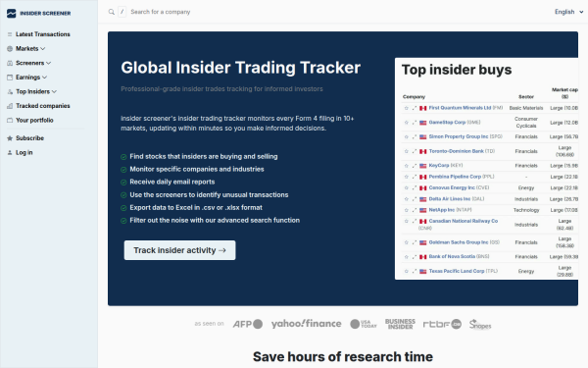Click chart icon for KeyCorp
The height and width of the screenshot is (368, 588).
tap(415, 166)
